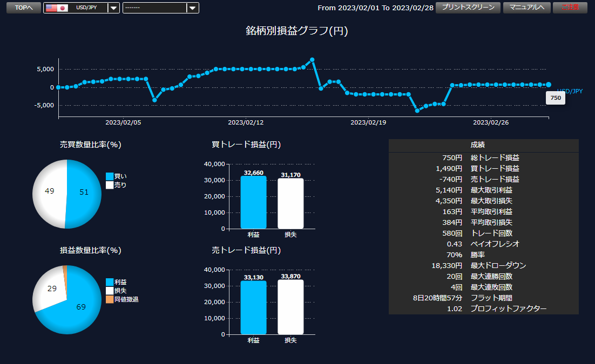This screenshot has height=364, width=595.
Task: Click the peak data point of the profit line
Action: click(312, 60)
